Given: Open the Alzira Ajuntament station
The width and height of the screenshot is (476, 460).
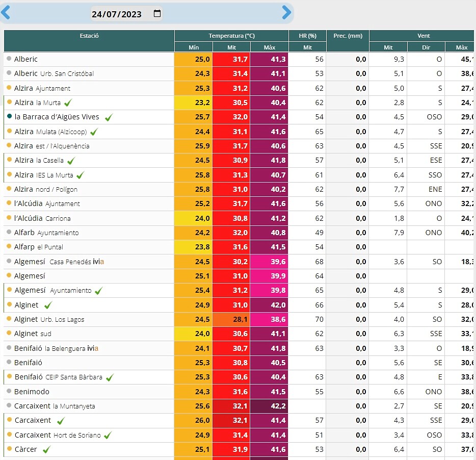Looking at the screenshot, I should [x=42, y=88].
